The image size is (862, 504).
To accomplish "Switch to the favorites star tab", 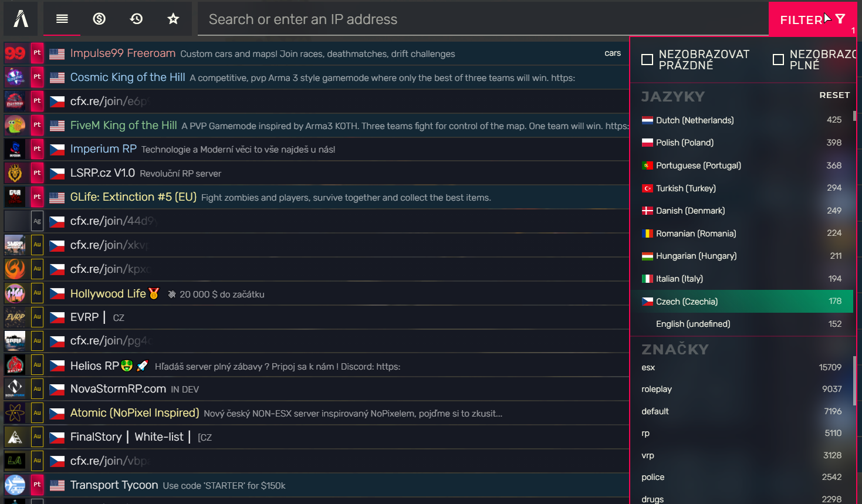I will [173, 18].
